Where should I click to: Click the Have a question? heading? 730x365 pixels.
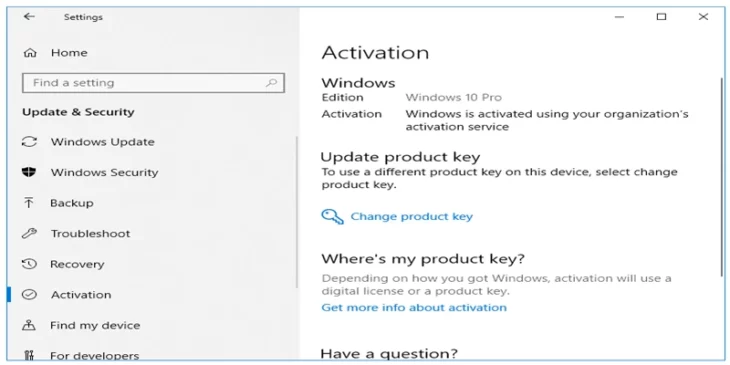389,353
